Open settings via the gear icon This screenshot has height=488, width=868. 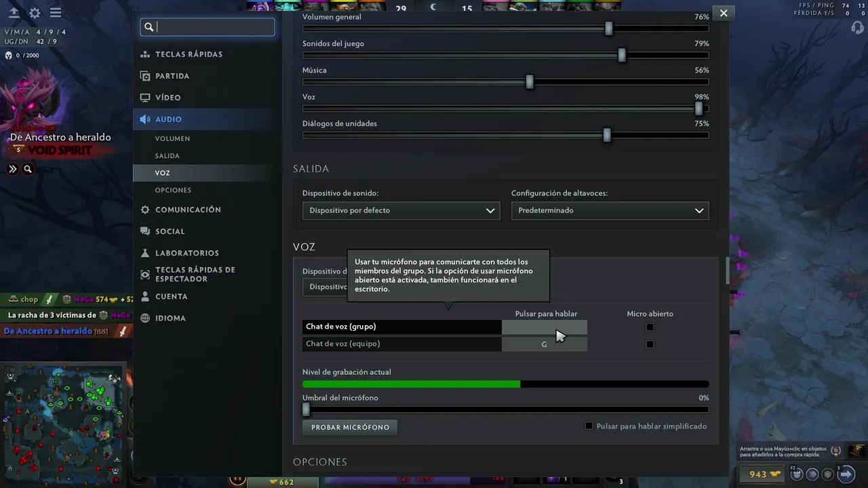click(35, 13)
